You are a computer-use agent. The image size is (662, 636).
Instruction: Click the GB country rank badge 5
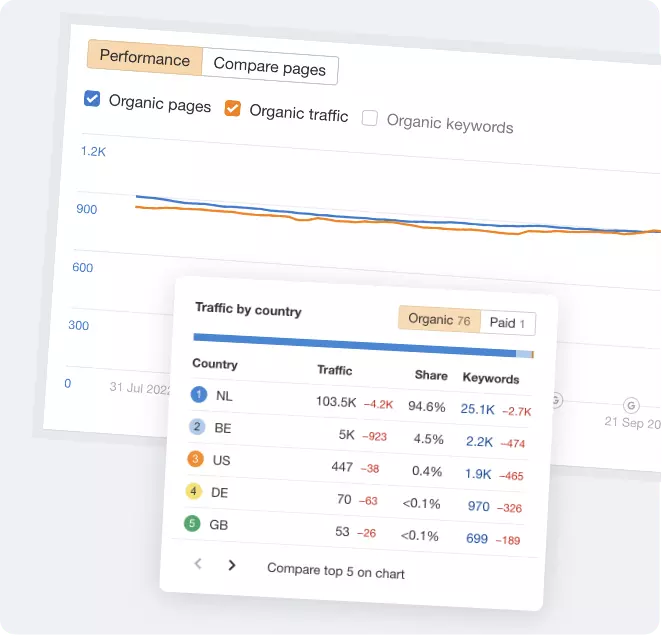pos(192,524)
